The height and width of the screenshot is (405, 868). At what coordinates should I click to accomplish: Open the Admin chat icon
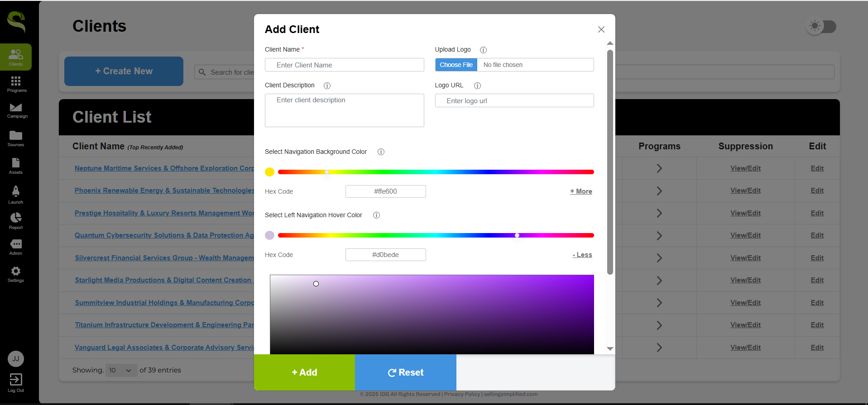[16, 244]
